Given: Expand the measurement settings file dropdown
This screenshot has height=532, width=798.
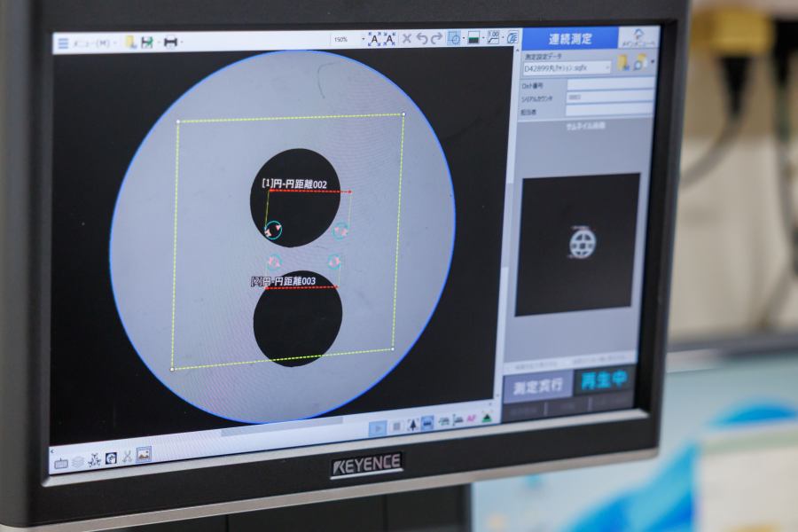Looking at the screenshot, I should 607,66.
